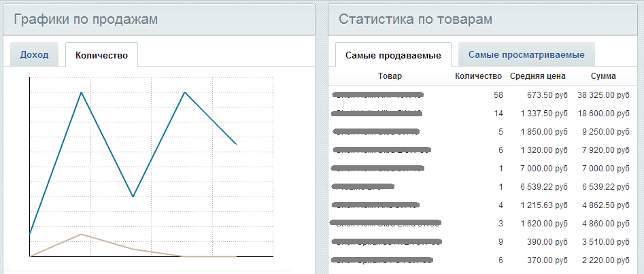Click the sum 38 325.00 руб

[x=603, y=95]
